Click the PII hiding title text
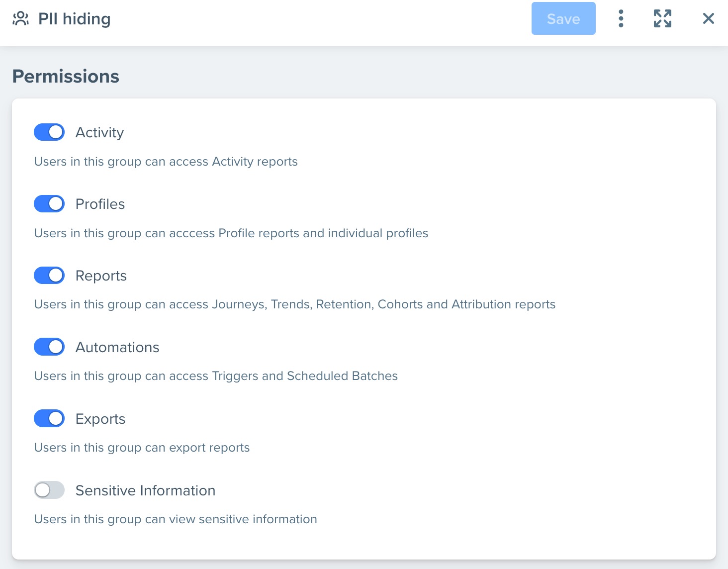The image size is (728, 569). coord(75,19)
